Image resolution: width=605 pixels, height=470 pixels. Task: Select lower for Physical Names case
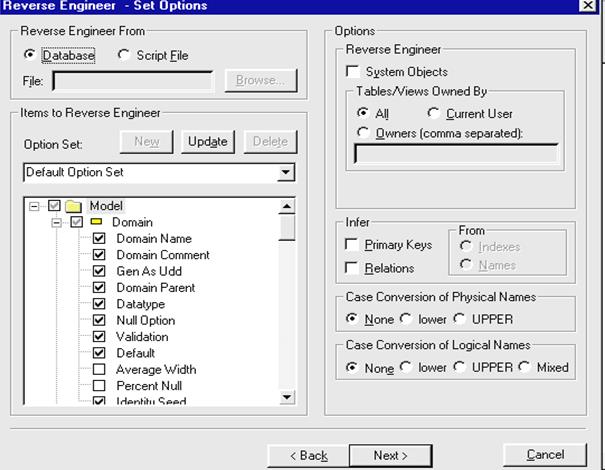(406, 319)
